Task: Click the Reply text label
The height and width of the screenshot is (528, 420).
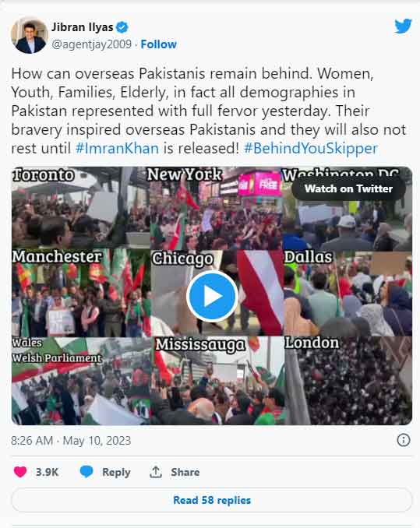Action: (x=116, y=472)
